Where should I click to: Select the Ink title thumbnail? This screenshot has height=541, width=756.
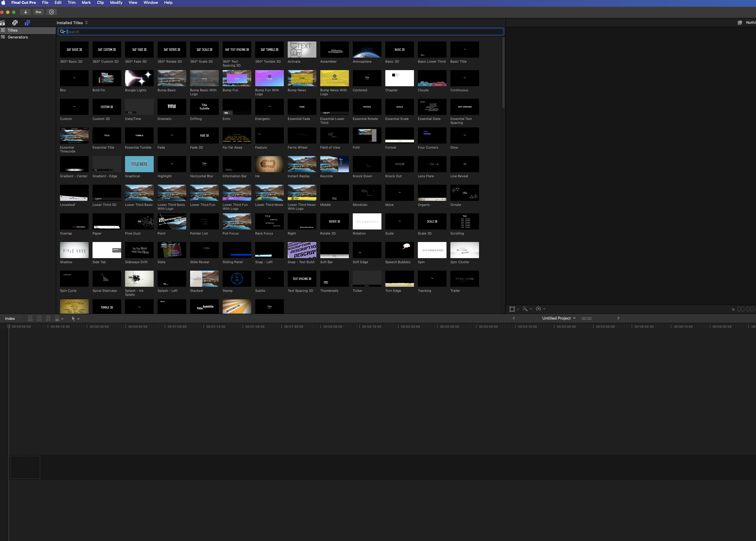269,164
